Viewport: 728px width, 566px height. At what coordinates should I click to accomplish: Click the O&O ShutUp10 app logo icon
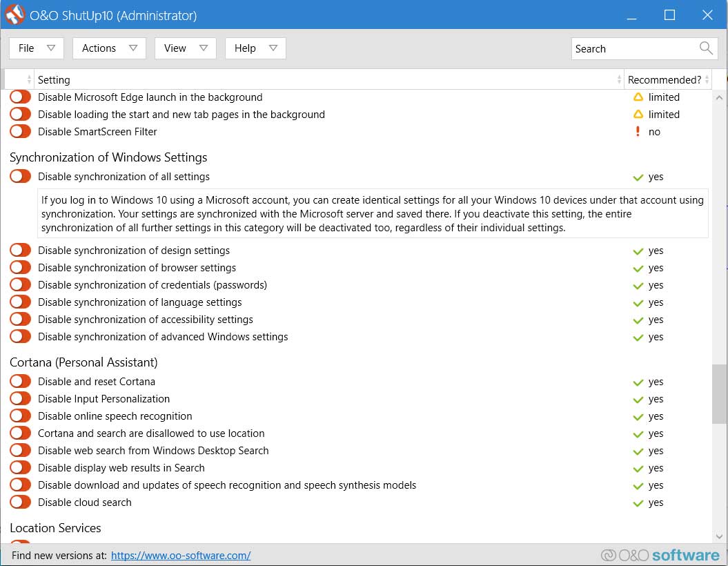[x=14, y=14]
